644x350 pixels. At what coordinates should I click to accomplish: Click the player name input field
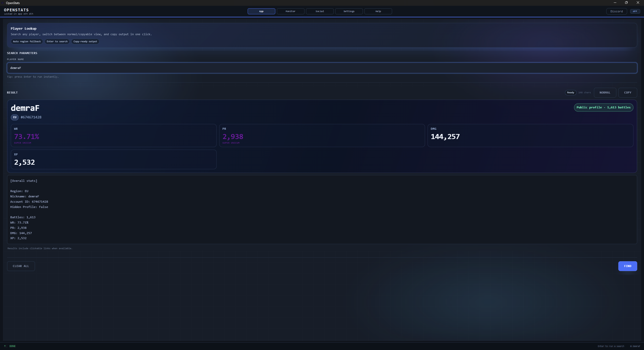tap(322, 68)
